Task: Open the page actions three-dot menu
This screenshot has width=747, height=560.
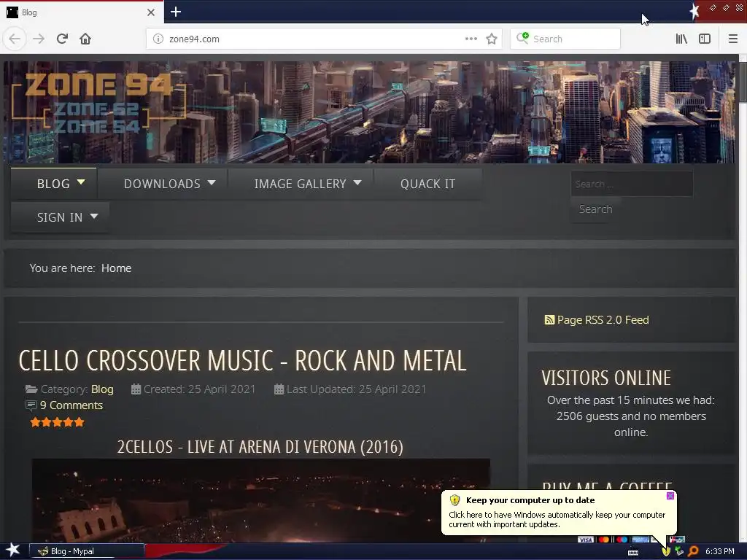Action: click(x=471, y=39)
